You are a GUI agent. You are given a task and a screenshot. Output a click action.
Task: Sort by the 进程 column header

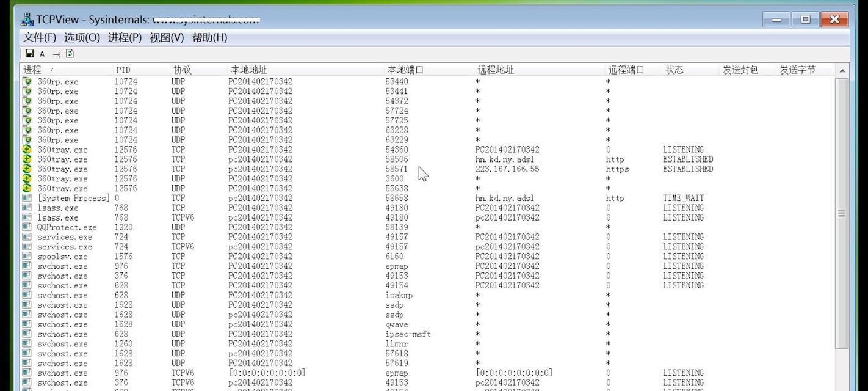point(67,70)
